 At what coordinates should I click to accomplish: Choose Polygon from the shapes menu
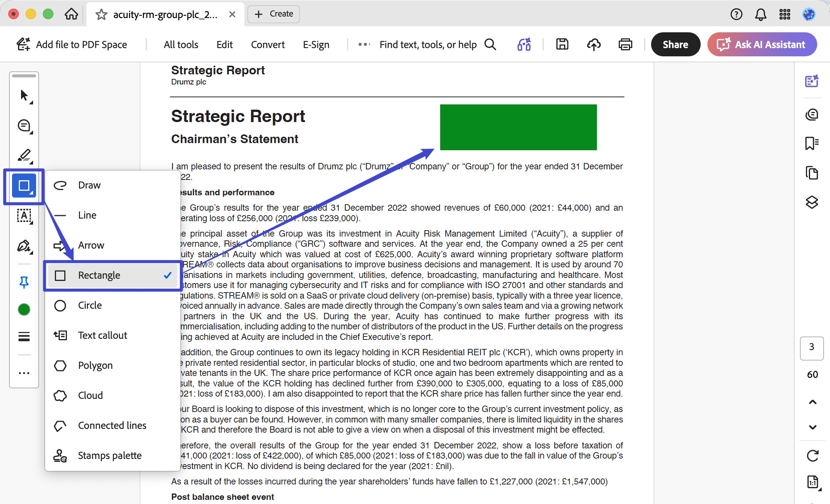point(113,365)
